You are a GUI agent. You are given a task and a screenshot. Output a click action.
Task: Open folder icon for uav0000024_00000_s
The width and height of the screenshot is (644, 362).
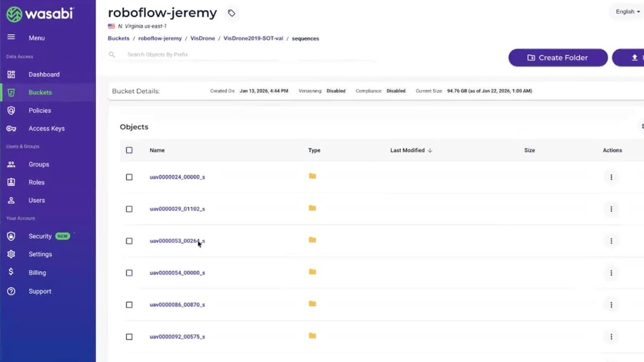(312, 176)
